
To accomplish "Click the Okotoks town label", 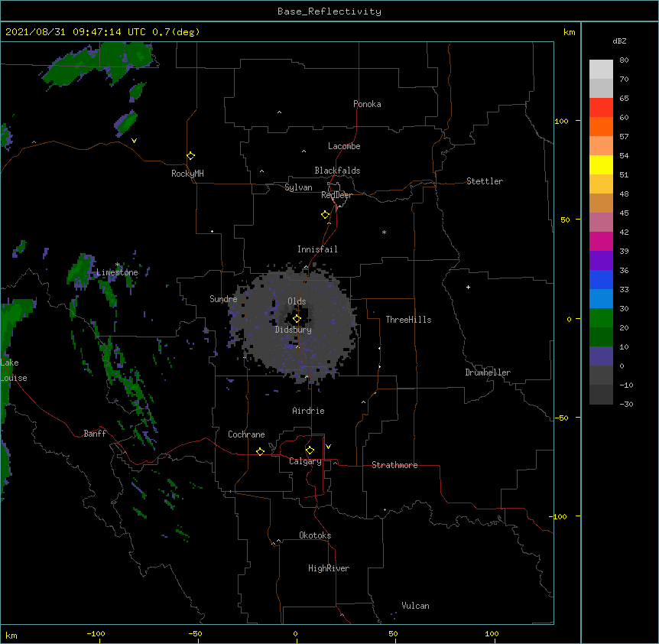I will pos(315,535).
